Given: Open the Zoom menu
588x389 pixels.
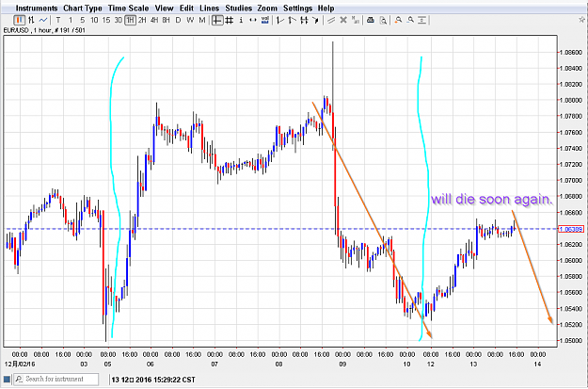Looking at the screenshot, I should point(267,8).
